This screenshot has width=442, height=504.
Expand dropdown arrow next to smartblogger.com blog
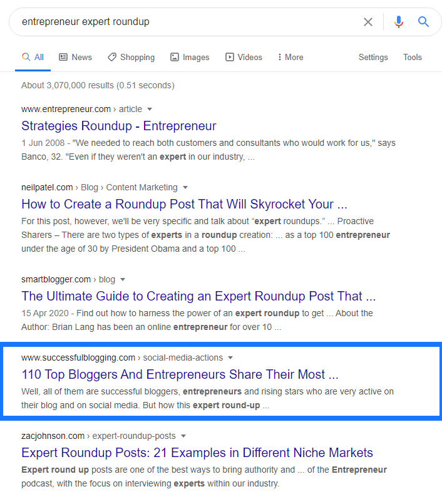(123, 280)
